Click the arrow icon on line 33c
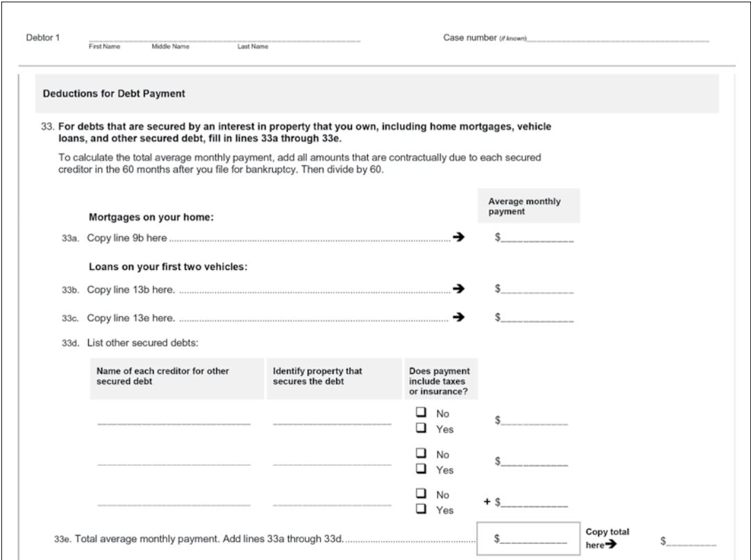 [458, 316]
